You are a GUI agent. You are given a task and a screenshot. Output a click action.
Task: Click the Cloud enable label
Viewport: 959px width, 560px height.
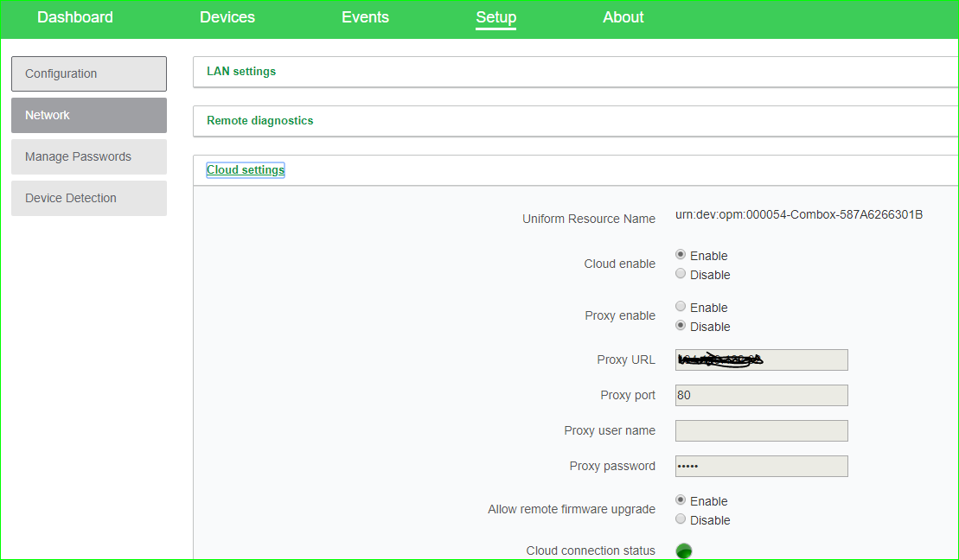tap(619, 264)
